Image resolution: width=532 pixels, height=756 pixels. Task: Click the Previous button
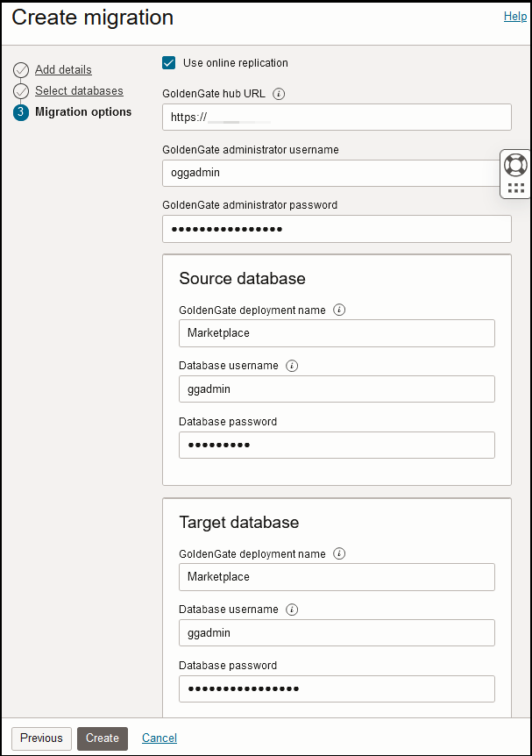(x=41, y=738)
